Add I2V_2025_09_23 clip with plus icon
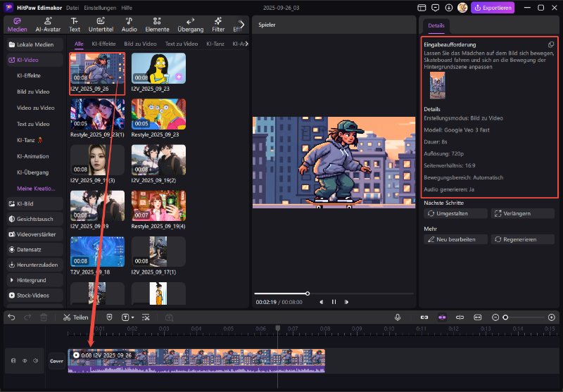563x392 pixels. coord(179,77)
